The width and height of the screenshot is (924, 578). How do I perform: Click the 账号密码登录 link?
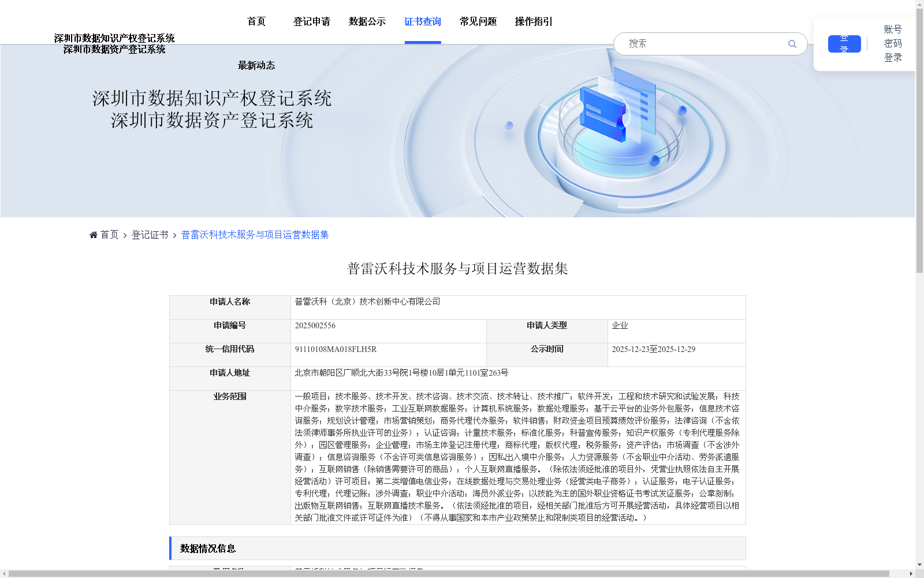(x=893, y=43)
